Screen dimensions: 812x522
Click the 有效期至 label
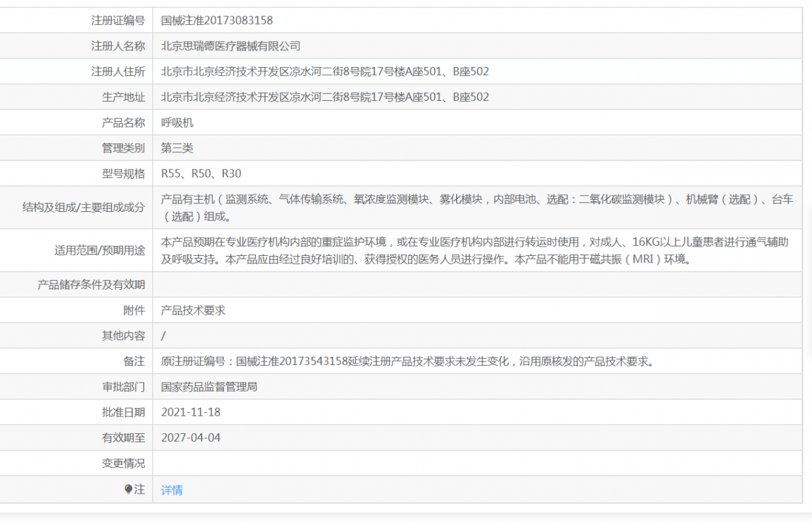[123, 438]
